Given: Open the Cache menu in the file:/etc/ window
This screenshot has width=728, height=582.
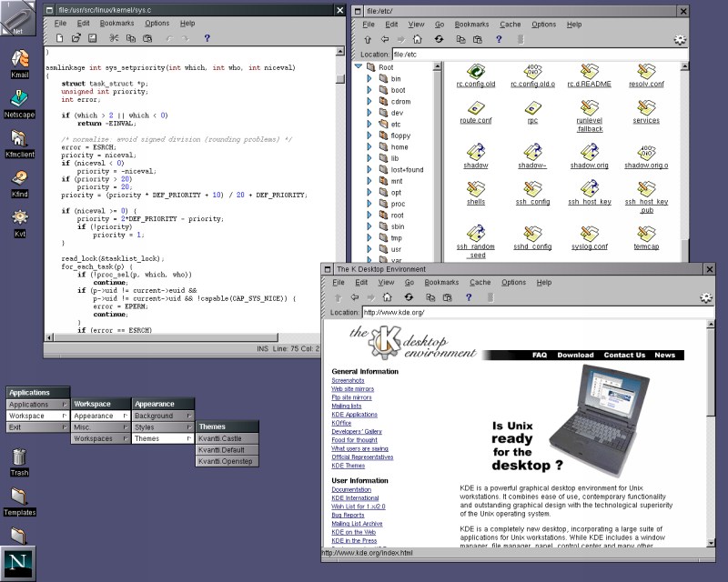Looking at the screenshot, I should (x=511, y=25).
